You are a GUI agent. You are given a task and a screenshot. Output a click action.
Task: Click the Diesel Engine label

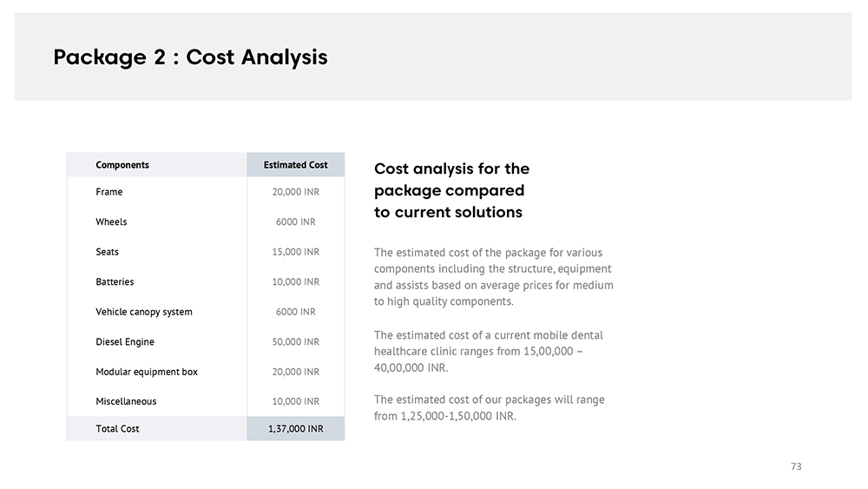[124, 342]
